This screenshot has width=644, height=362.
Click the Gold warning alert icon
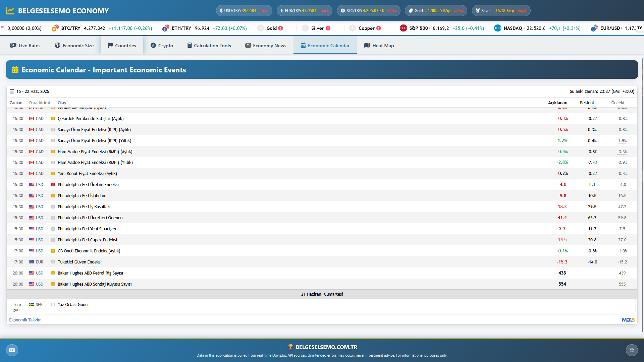click(x=281, y=28)
